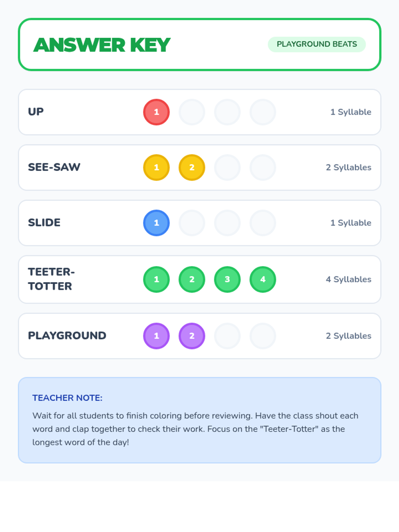This screenshot has height=532, width=399.
Task: Click the red circle 1 for UP
Action: [156, 112]
